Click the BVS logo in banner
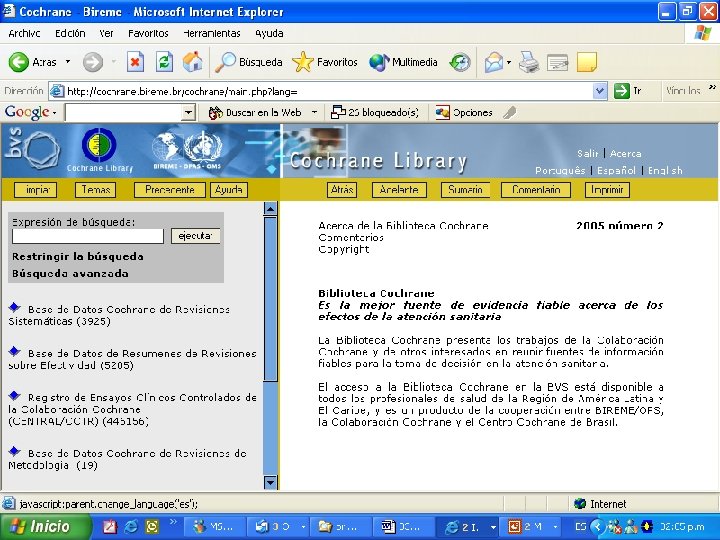Screen dimensions: 720x540 click(x=32, y=149)
